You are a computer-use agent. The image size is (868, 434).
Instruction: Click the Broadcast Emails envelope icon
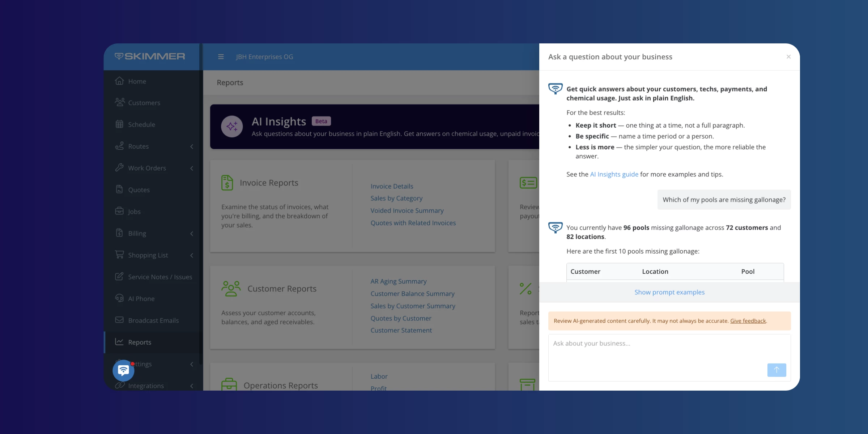pos(119,320)
